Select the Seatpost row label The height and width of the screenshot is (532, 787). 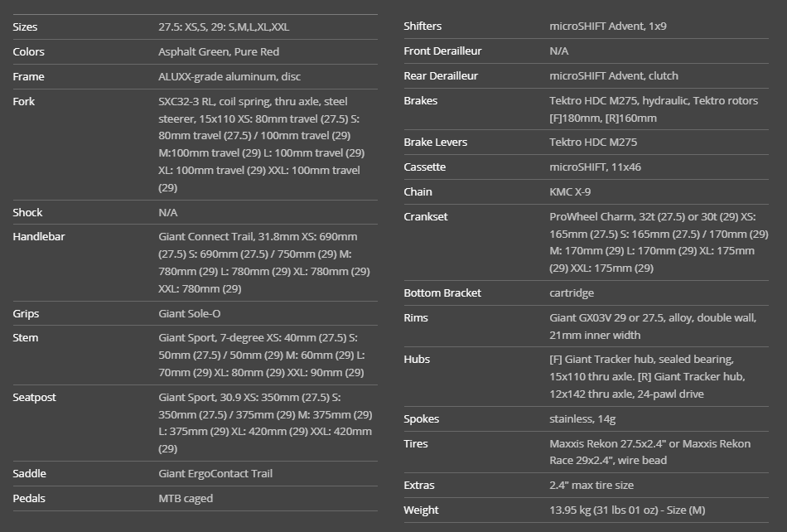(x=34, y=397)
